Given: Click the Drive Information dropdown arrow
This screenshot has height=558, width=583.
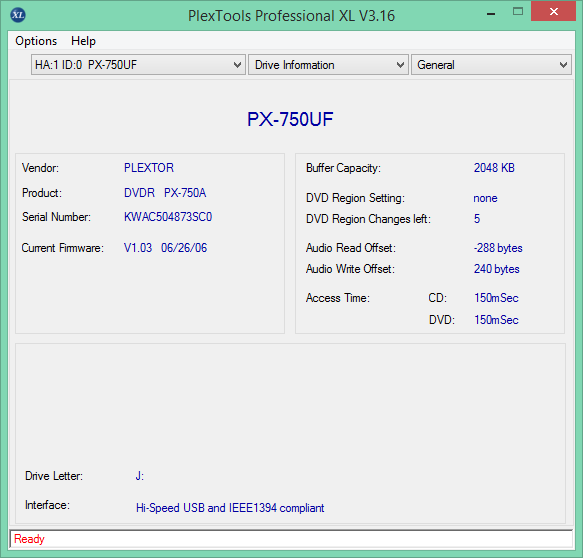Looking at the screenshot, I should pos(400,65).
